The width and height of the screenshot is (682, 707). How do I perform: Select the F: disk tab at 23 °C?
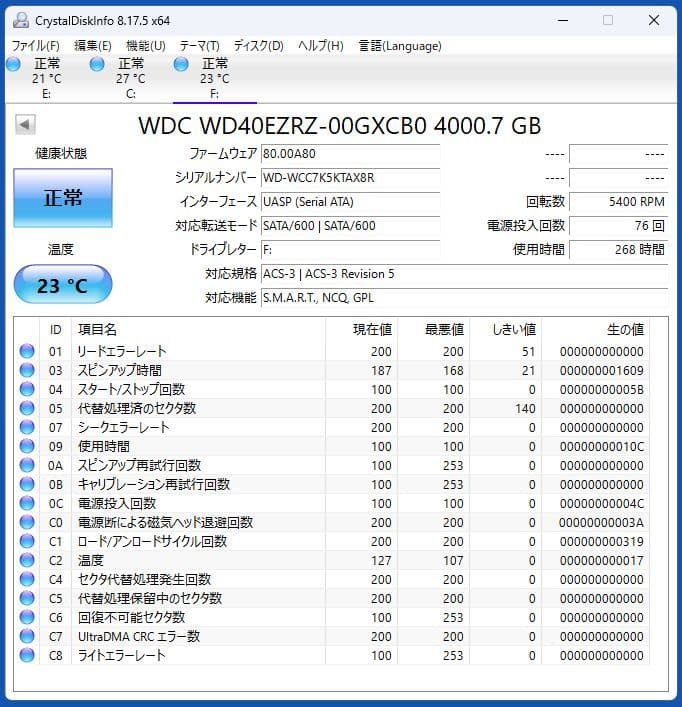(215, 78)
